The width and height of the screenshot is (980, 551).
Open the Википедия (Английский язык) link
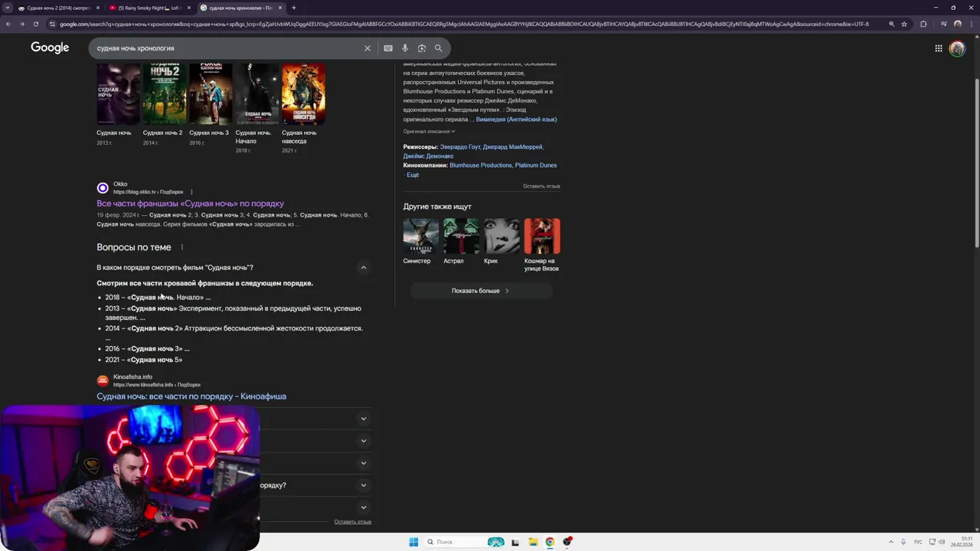(516, 119)
